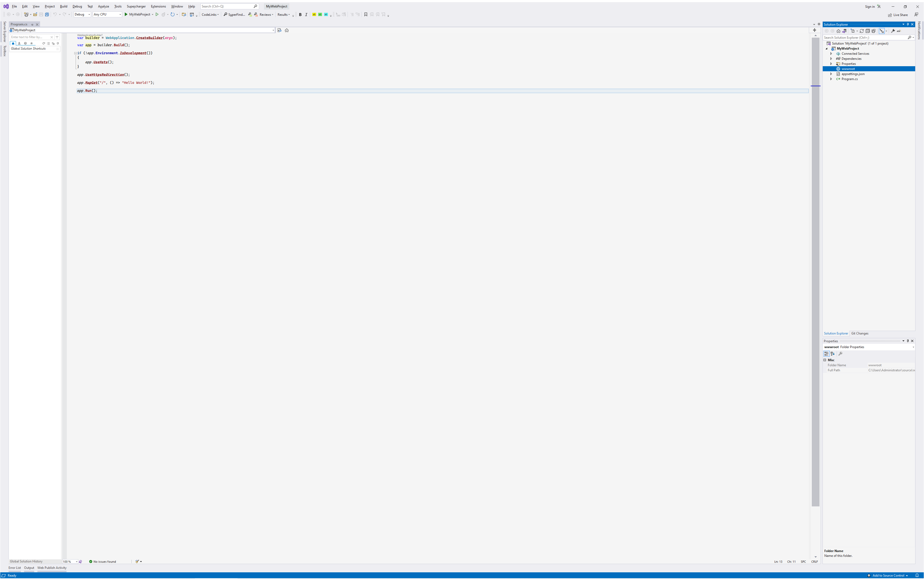Click the bookmark icon in toolbar

tap(366, 15)
